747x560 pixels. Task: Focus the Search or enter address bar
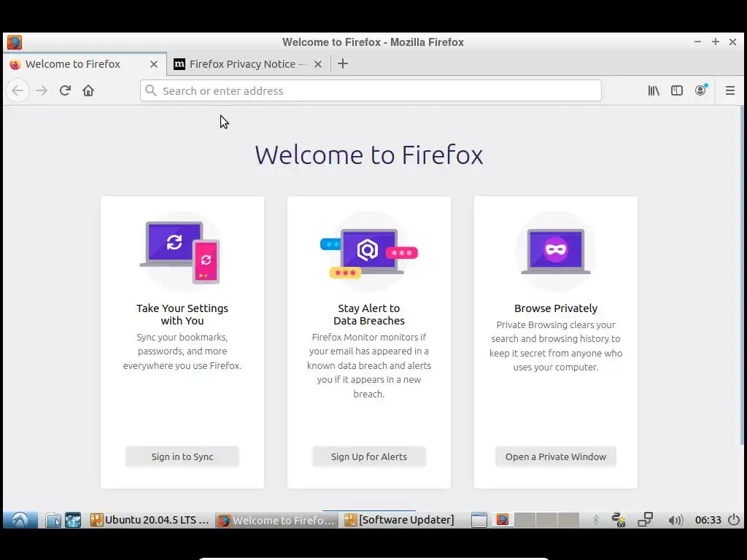(371, 90)
